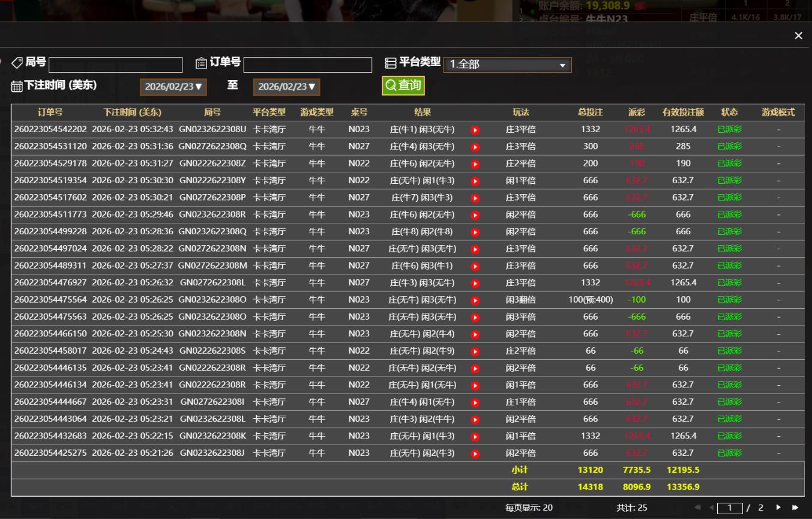The image size is (812, 519).
Task: Focus the 订单号 order number field
Action: pyautogui.click(x=307, y=65)
